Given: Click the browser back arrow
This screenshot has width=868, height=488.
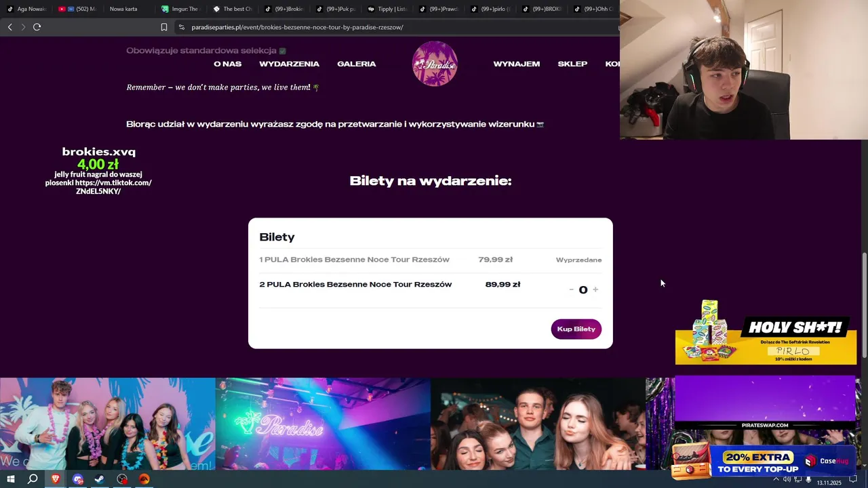Looking at the screenshot, I should tap(9, 27).
